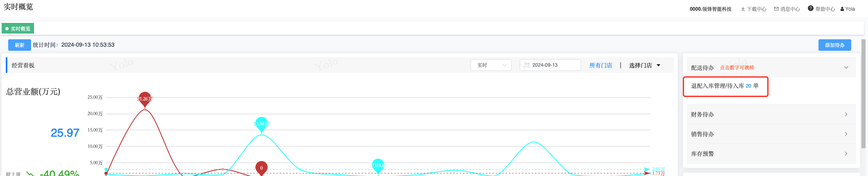Select the 所有门店 link
Image resolution: width=868 pixels, height=176 pixels.
601,65
